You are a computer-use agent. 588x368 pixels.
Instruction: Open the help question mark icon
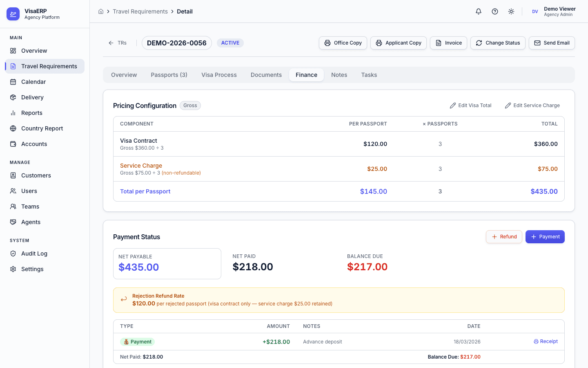pos(495,11)
